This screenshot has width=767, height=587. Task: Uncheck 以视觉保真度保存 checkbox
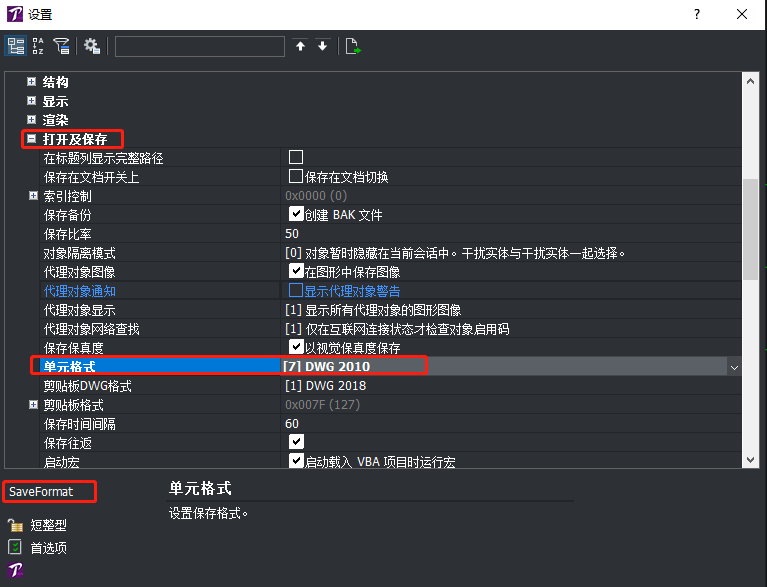[x=296, y=347]
